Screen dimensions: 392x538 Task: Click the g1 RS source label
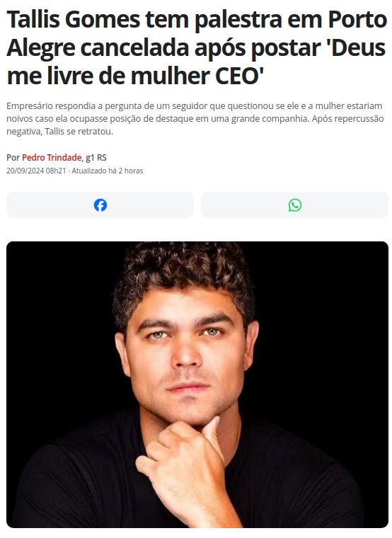96,158
